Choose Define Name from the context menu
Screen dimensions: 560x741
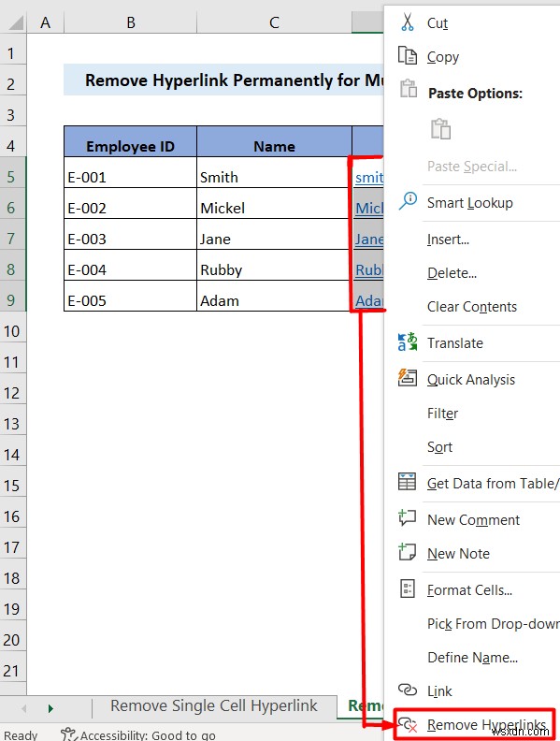pos(472,658)
